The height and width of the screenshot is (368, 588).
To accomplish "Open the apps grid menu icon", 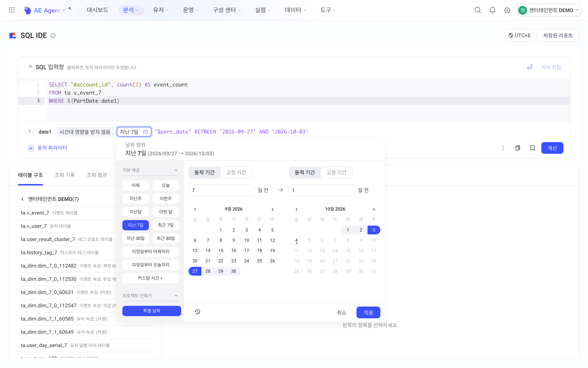I will click(12, 10).
